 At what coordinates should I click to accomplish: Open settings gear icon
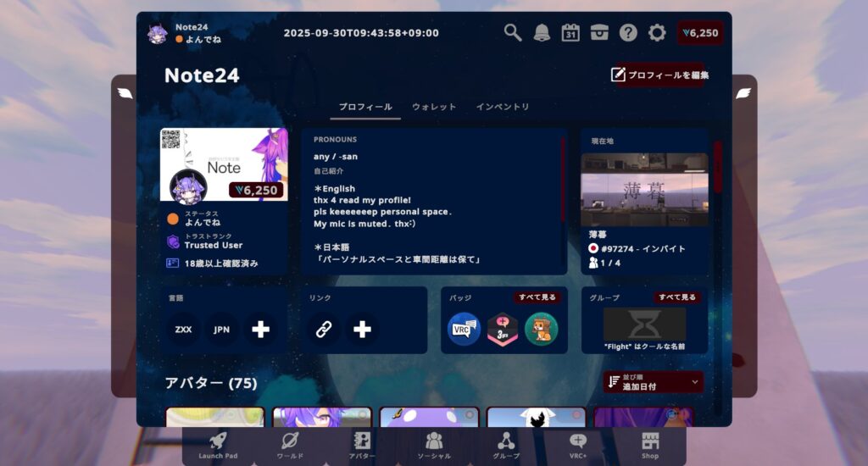click(657, 32)
